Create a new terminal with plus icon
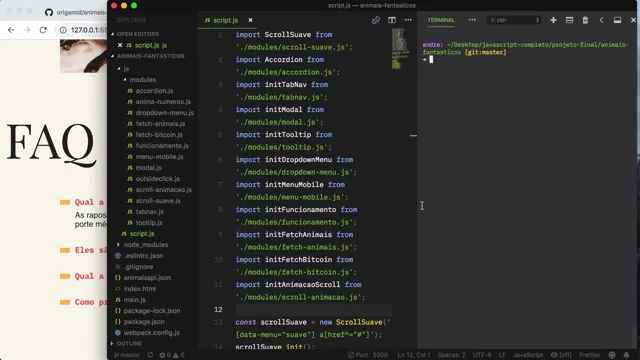Viewport: 640px width, 360px height. 553,20
